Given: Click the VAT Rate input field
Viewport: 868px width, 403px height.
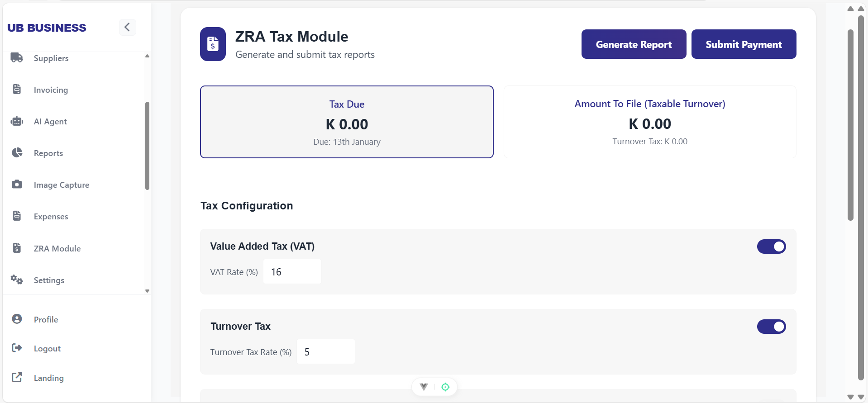Looking at the screenshot, I should pos(292,271).
